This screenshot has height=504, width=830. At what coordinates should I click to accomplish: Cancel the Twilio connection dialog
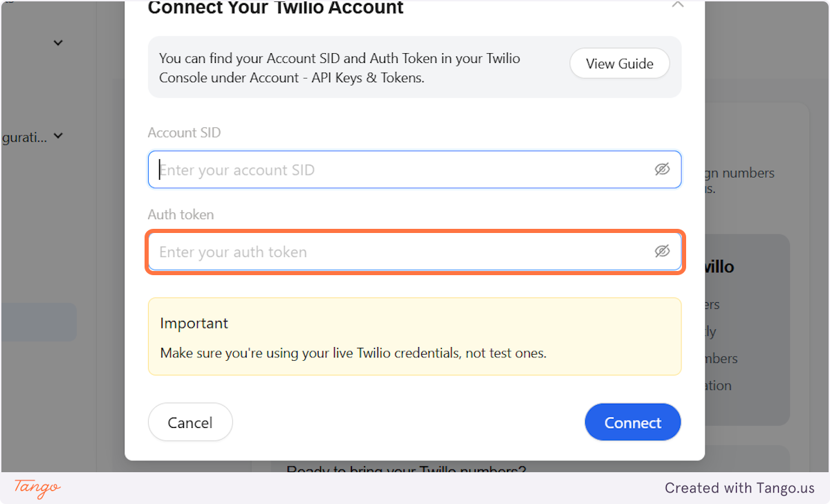[190, 422]
